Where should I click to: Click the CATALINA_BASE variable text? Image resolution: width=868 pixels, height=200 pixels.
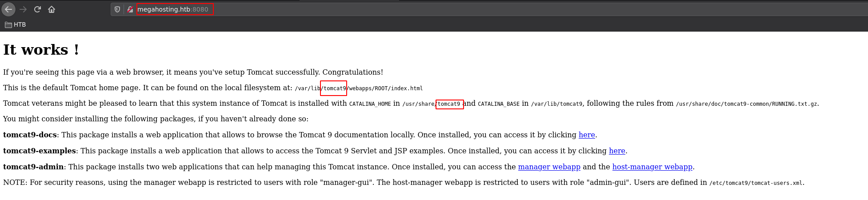coord(499,104)
